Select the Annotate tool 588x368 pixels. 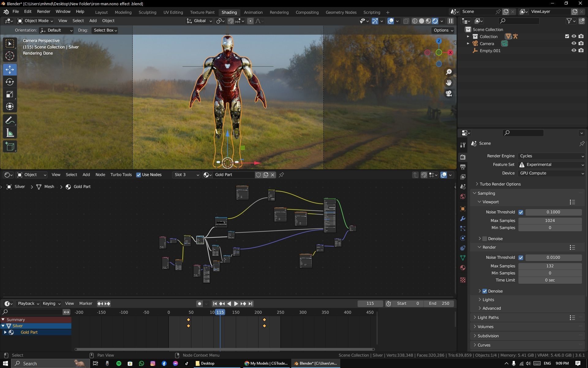click(x=10, y=120)
